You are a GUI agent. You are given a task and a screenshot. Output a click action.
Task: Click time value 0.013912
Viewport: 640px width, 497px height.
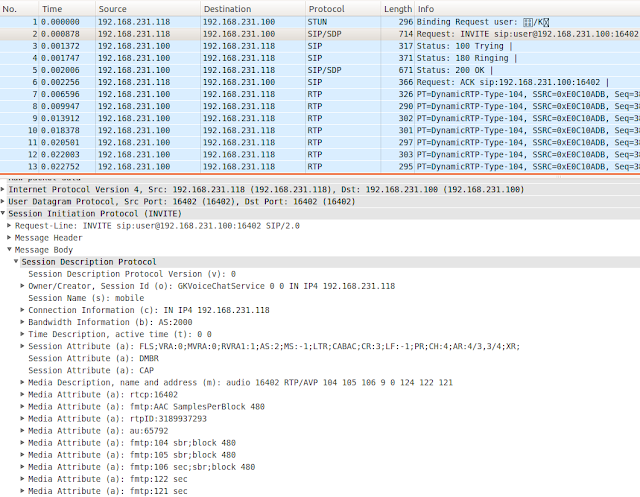(x=60, y=118)
